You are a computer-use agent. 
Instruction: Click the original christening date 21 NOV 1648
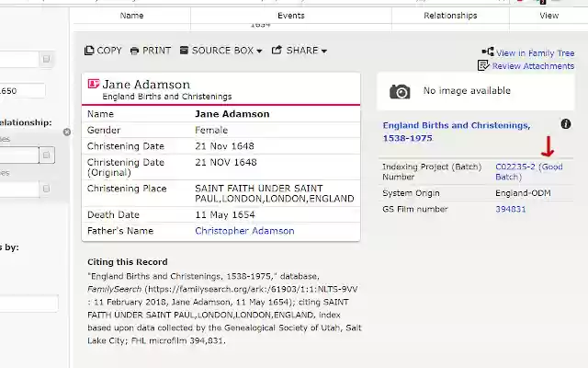(x=226, y=162)
